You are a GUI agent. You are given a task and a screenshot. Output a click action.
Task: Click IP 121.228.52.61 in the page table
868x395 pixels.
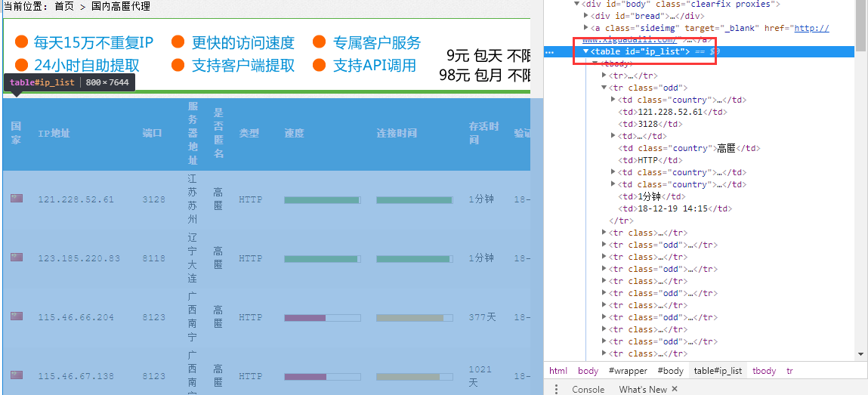(76, 199)
